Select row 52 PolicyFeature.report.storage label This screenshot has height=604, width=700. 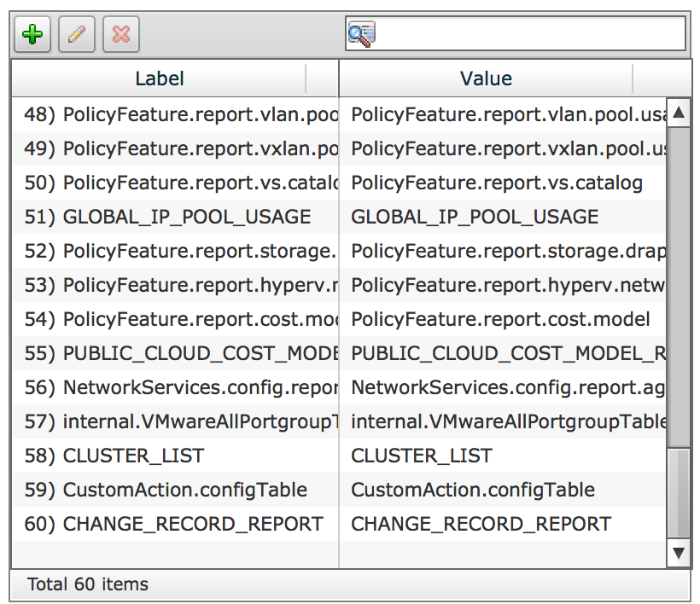pos(176,251)
